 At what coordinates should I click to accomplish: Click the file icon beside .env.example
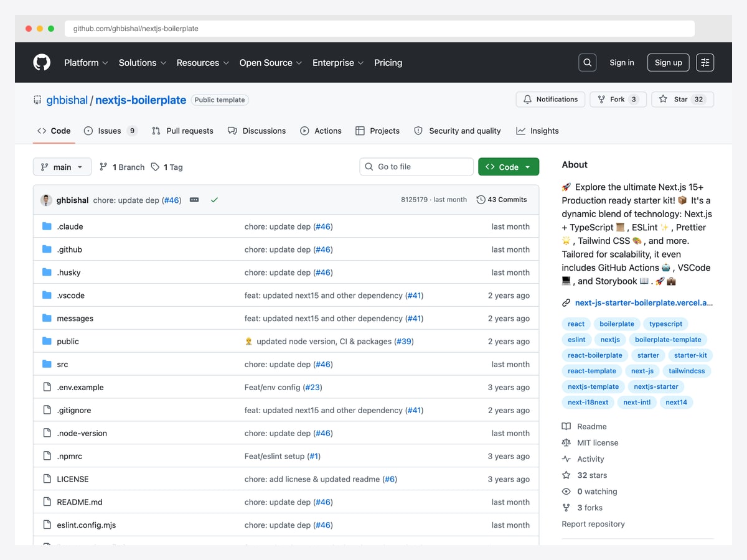click(47, 387)
